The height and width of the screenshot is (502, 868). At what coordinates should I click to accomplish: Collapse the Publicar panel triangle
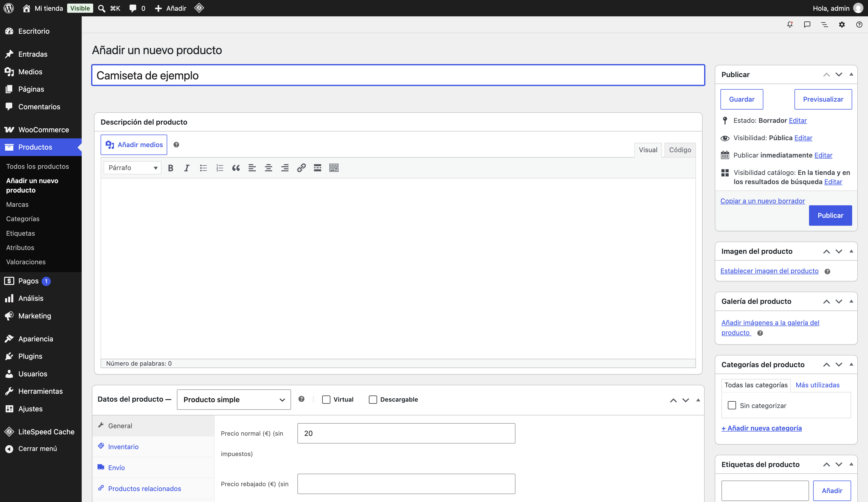pyautogui.click(x=851, y=74)
